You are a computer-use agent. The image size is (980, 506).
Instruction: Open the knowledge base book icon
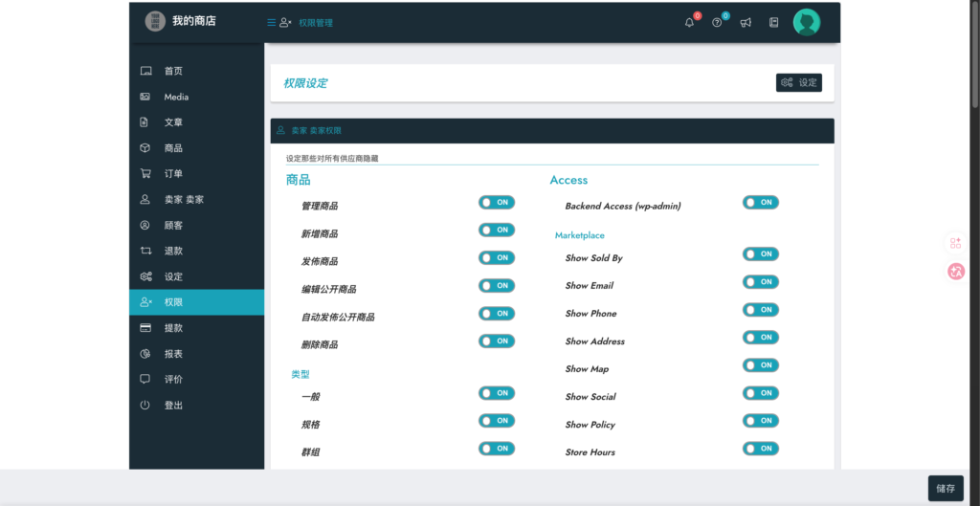[x=773, y=23]
